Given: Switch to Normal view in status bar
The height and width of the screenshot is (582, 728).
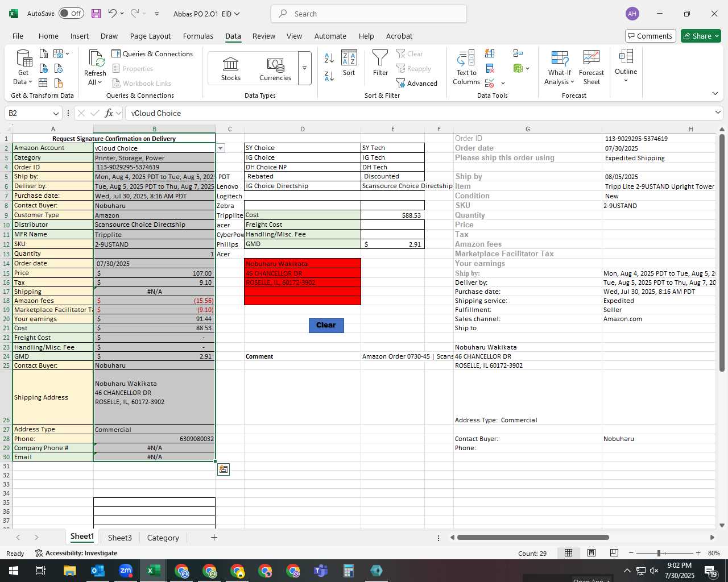Looking at the screenshot, I should pyautogui.click(x=568, y=553).
